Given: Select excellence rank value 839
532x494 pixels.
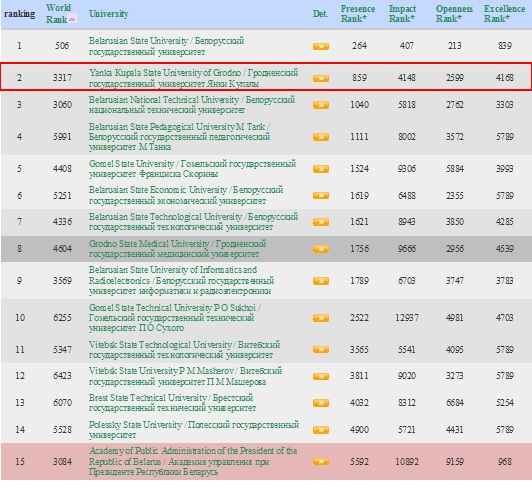Looking at the screenshot, I should 505,45.
